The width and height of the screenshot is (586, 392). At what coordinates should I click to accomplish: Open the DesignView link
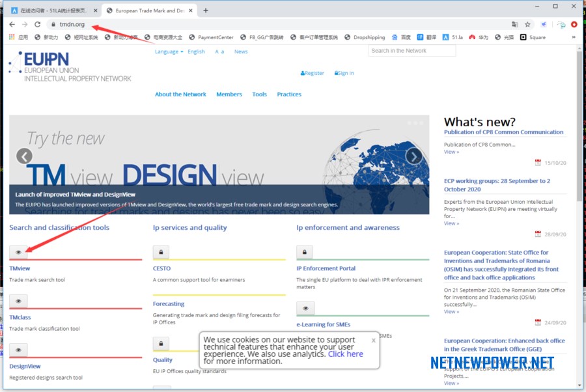(25, 366)
